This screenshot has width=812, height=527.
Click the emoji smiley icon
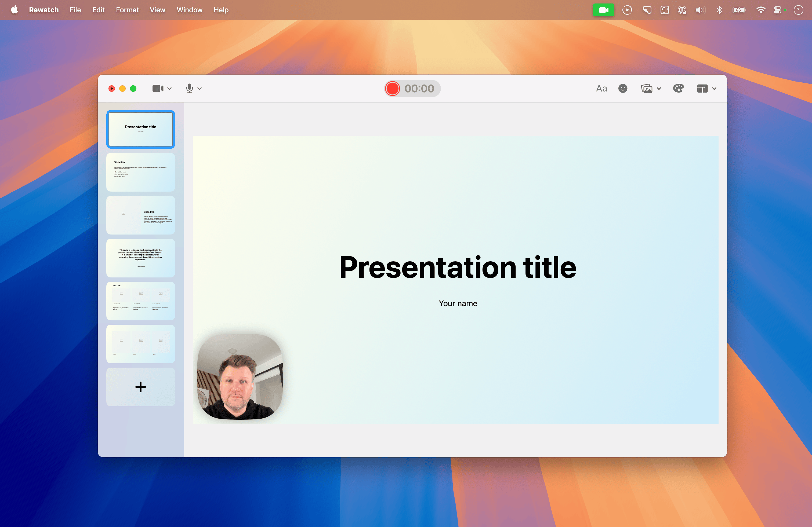[622, 88]
